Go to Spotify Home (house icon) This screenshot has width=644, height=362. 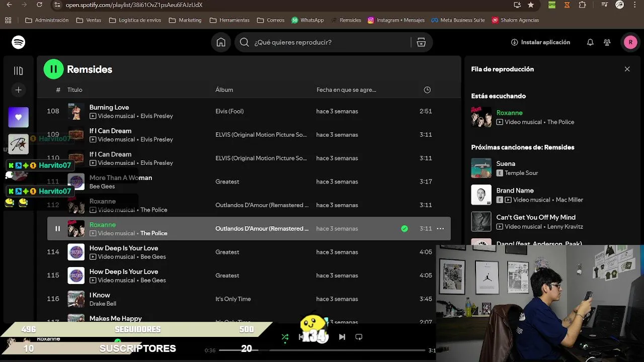point(221,42)
